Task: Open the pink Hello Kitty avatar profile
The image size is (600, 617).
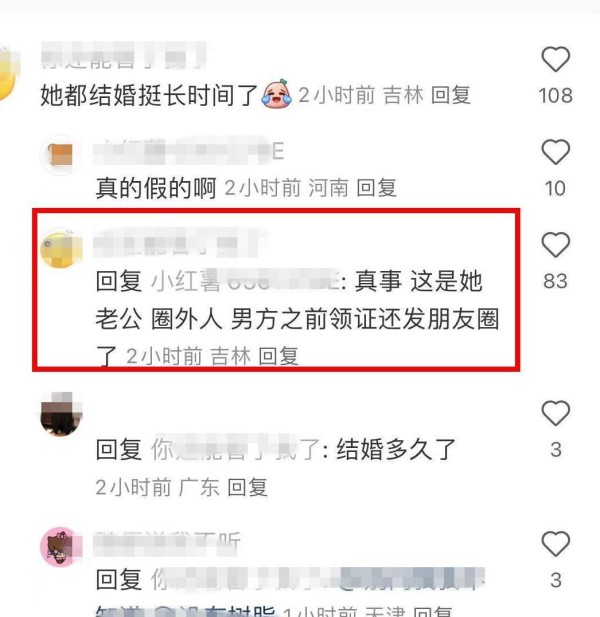Action: (x=61, y=547)
